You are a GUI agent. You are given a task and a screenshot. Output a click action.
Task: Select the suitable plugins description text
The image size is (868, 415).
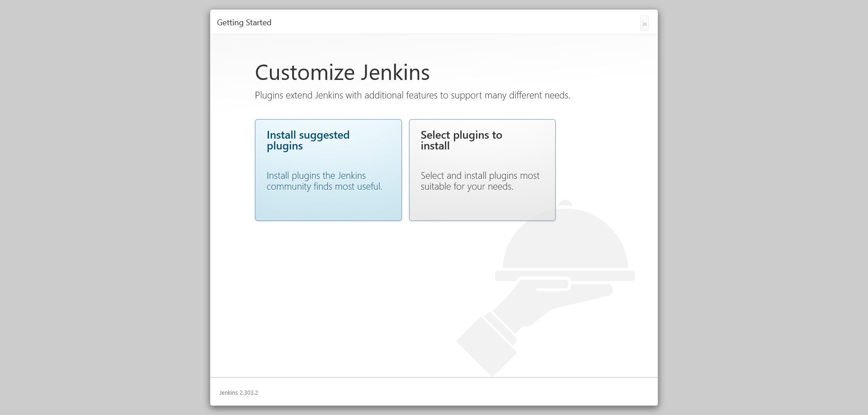click(480, 181)
